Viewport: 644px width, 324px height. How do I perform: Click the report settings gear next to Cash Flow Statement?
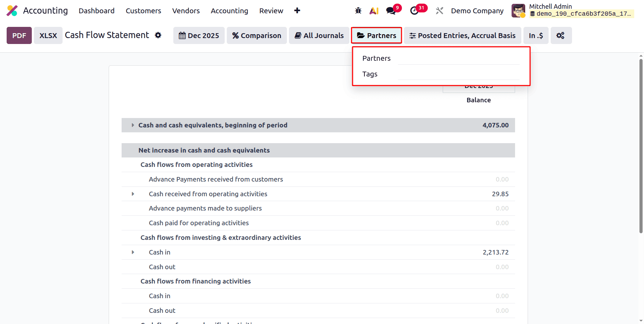tap(159, 35)
